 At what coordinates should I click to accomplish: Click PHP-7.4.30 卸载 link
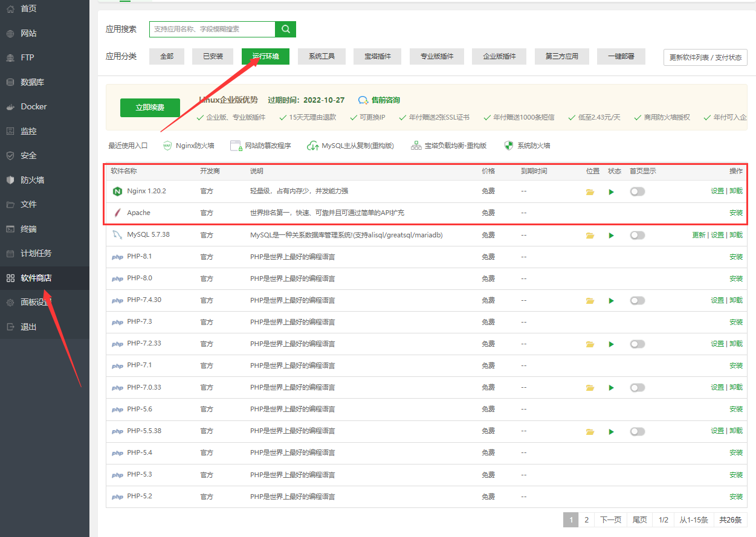[736, 300]
